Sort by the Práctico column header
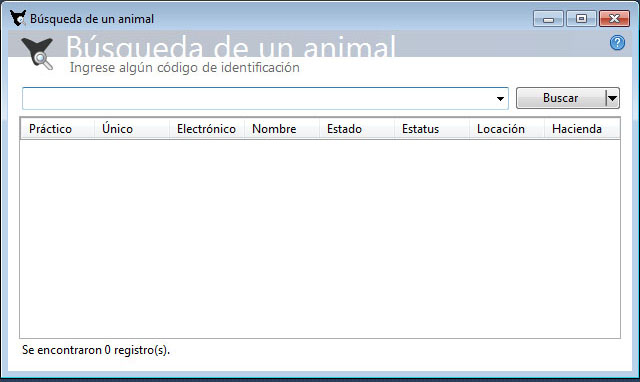Screen dimensions: 640x382 pyautogui.click(x=57, y=129)
